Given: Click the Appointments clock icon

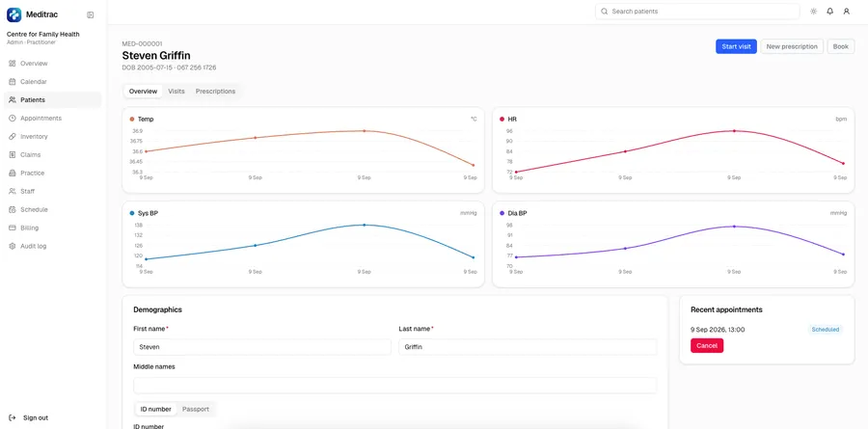Looking at the screenshot, I should pos(13,119).
